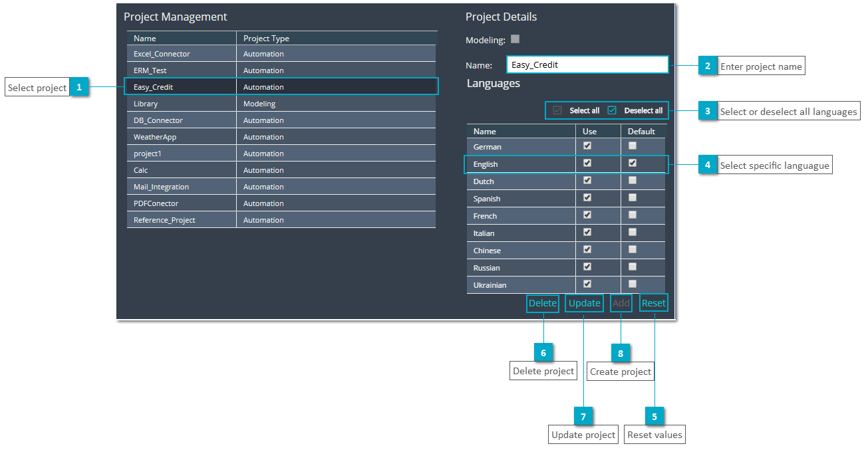Set Ukrainian as default language
This screenshot has width=868, height=452.
633,284
